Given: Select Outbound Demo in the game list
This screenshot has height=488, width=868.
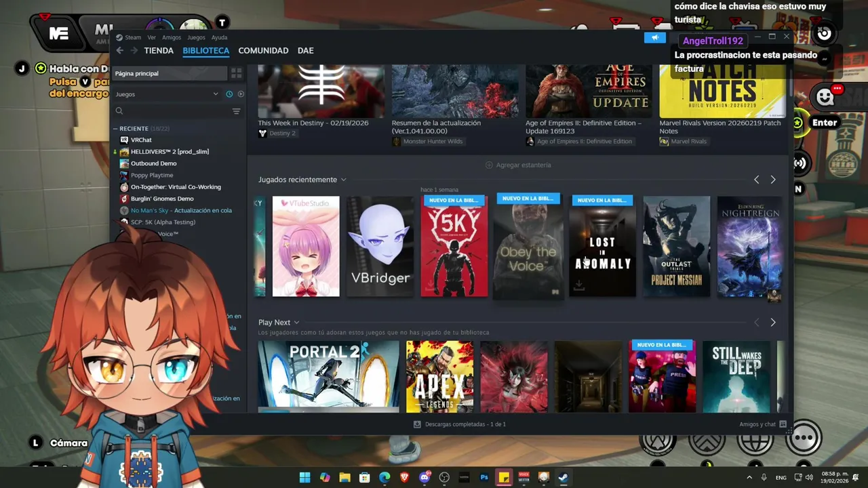Looking at the screenshot, I should tap(153, 163).
